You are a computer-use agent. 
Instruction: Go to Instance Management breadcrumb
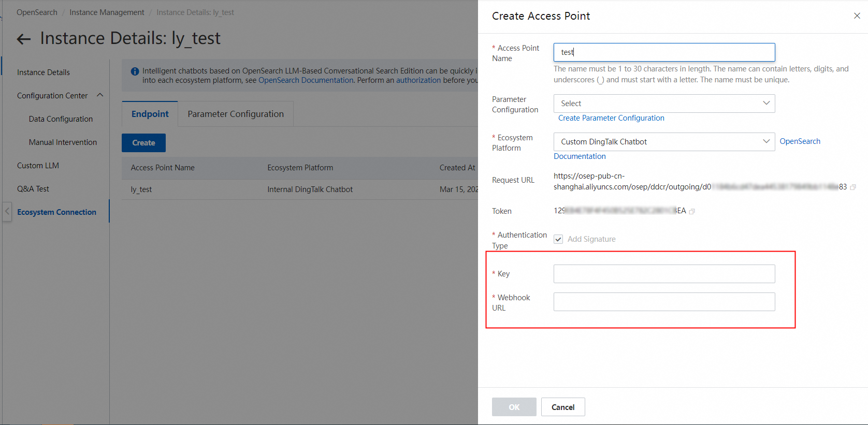click(107, 12)
